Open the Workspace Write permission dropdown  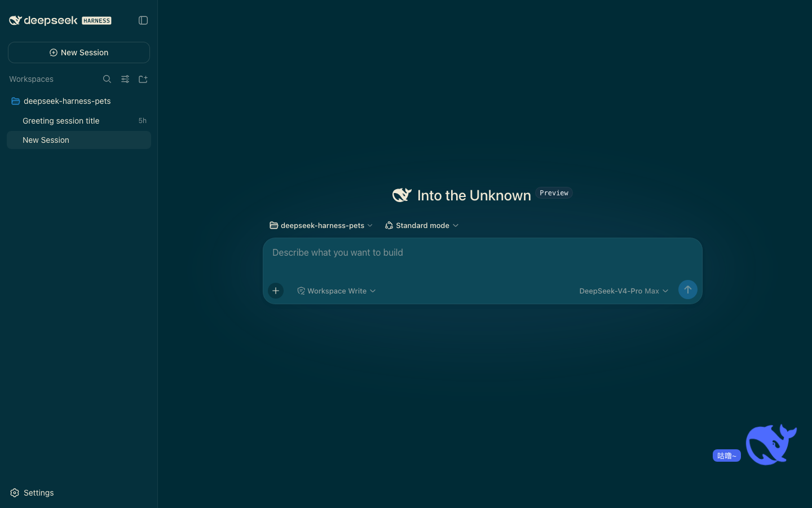(x=336, y=291)
